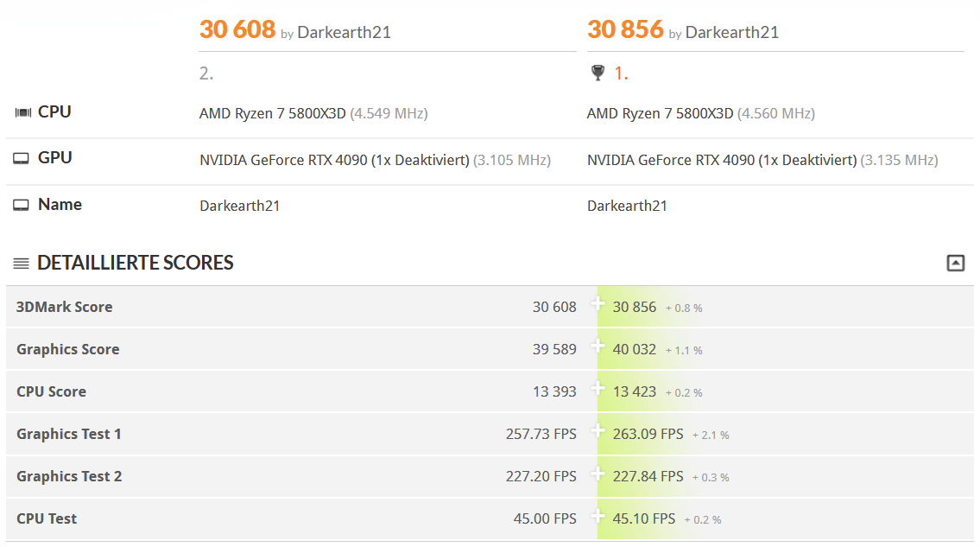Click the trophy icon beside rank 1
980x547 pixels.
click(x=597, y=73)
